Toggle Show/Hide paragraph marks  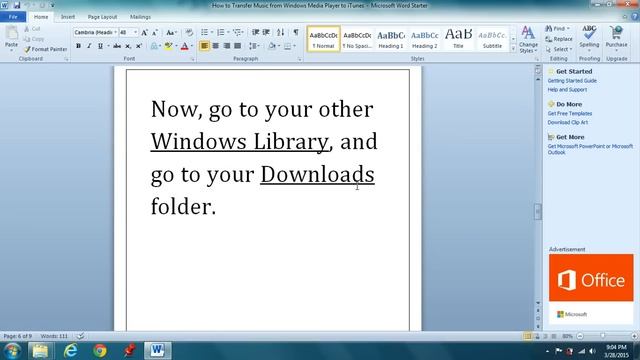coord(296,32)
